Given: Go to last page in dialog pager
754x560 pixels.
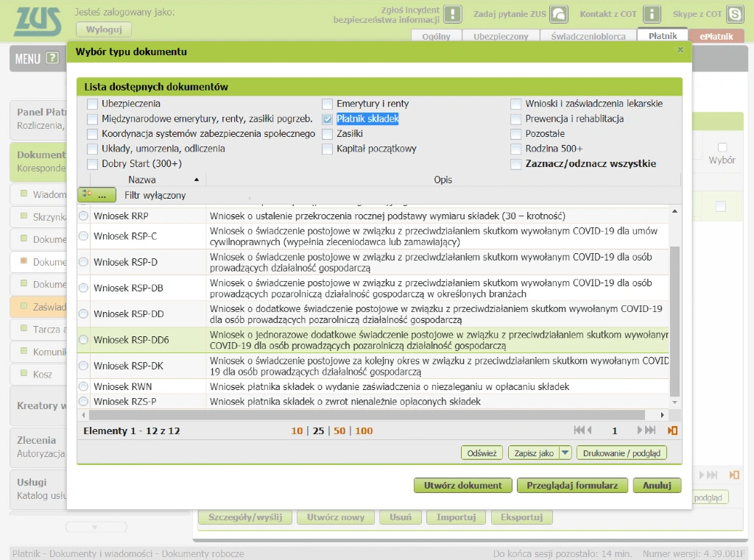Looking at the screenshot, I should point(650,430).
